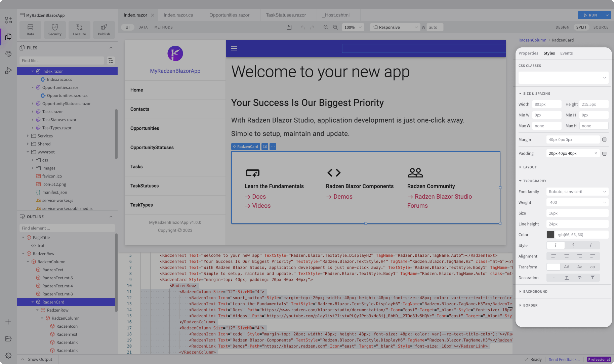Select underline text decoration
The width and height of the screenshot is (614, 364).
(567, 278)
